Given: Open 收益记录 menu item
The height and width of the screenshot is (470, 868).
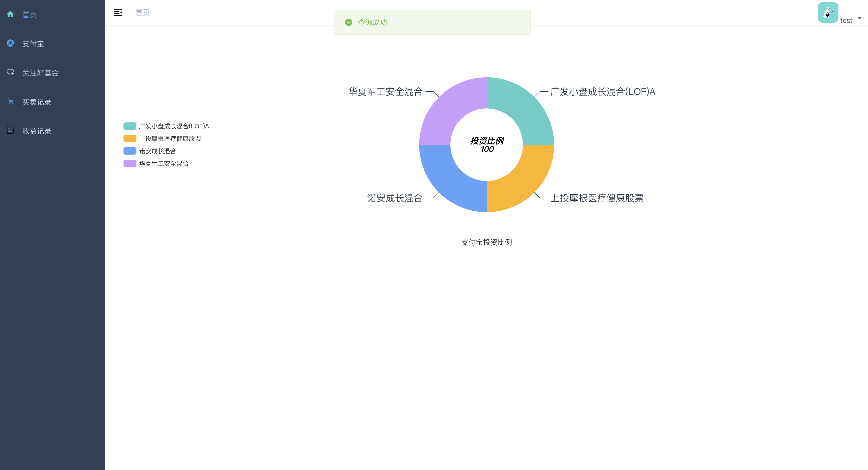Looking at the screenshot, I should point(53,130).
